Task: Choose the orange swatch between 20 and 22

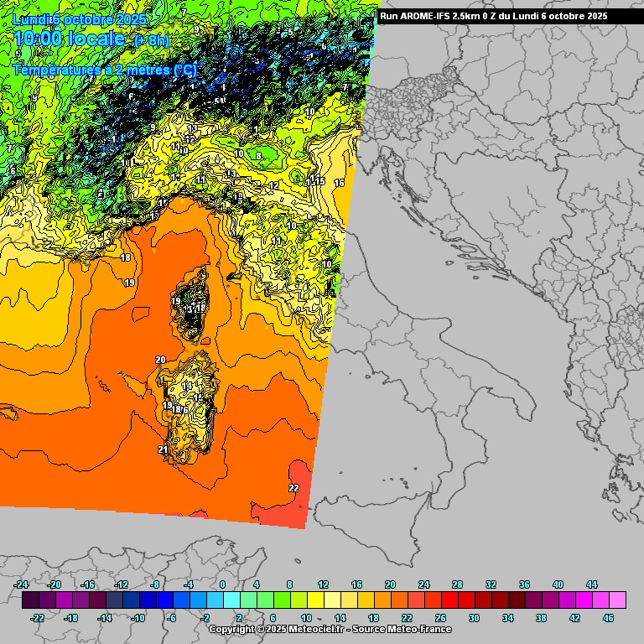Action: [x=399, y=600]
